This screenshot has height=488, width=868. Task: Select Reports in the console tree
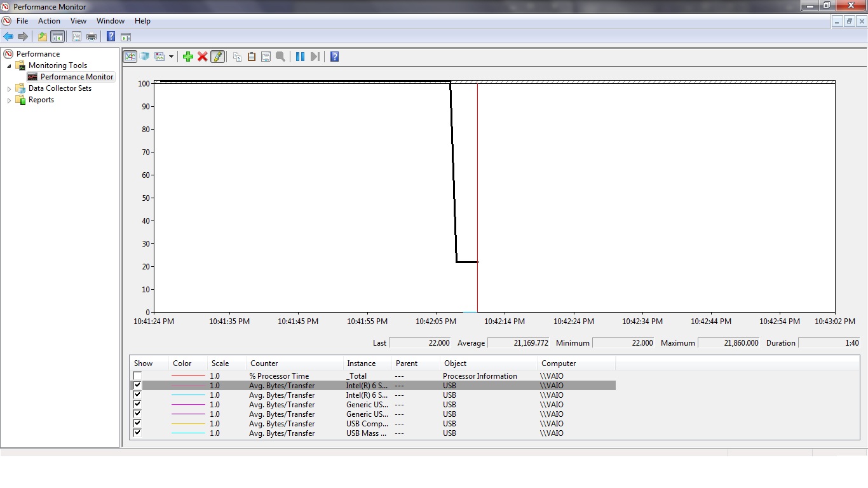coord(41,100)
